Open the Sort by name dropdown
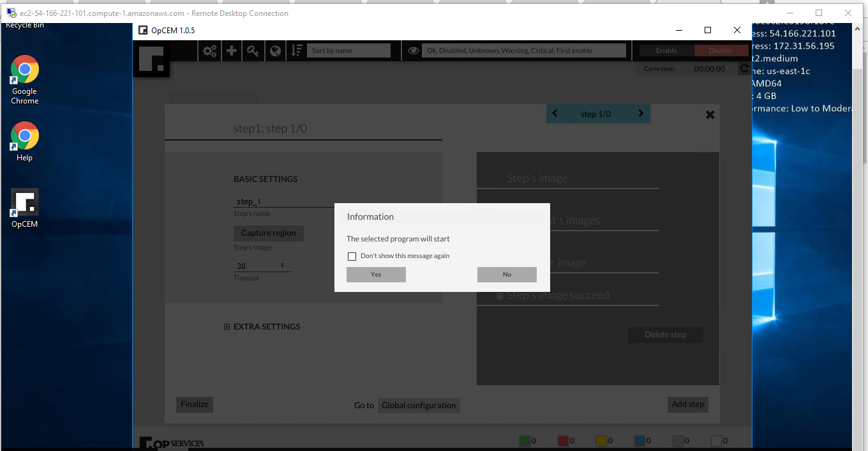Viewport: 868px width, 451px height. pos(348,51)
